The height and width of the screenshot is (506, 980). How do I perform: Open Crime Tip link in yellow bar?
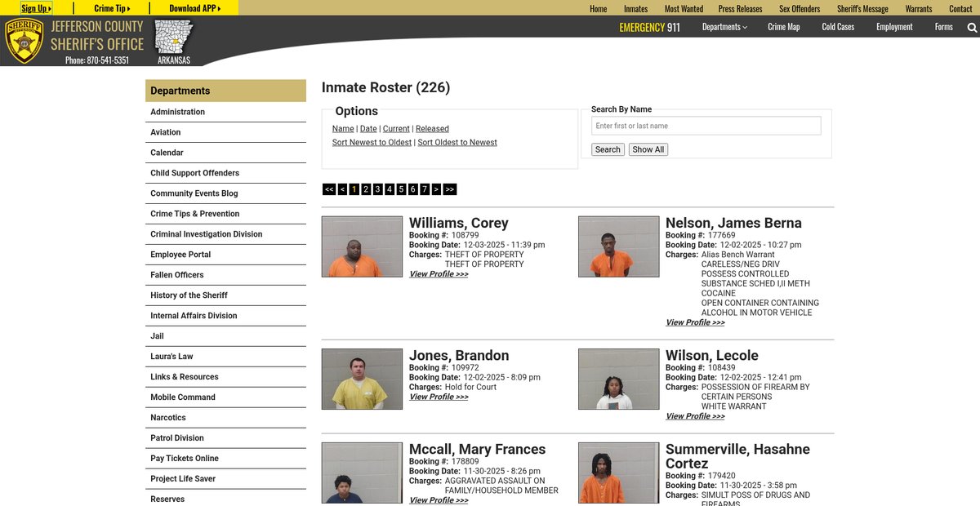[x=112, y=8]
